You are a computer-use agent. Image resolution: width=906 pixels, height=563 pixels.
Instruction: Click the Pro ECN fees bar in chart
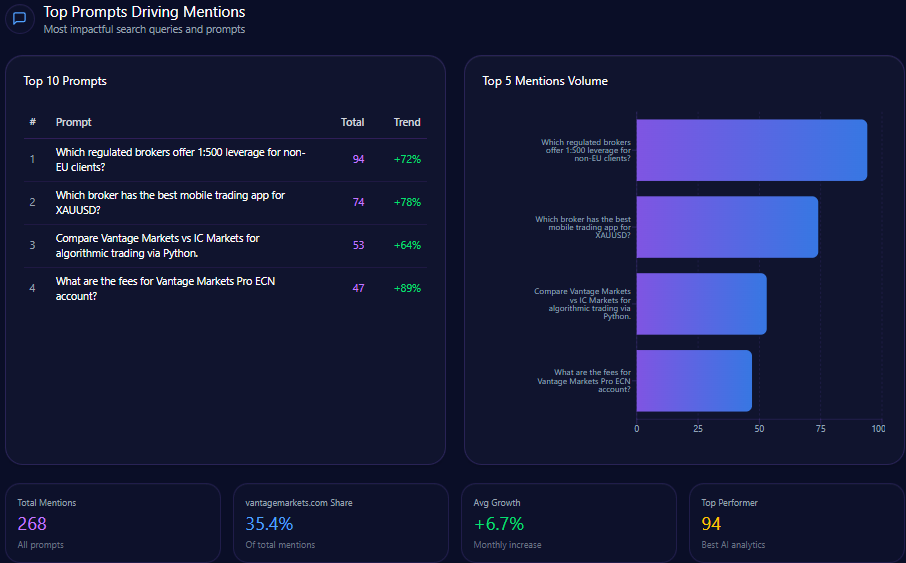coord(693,380)
